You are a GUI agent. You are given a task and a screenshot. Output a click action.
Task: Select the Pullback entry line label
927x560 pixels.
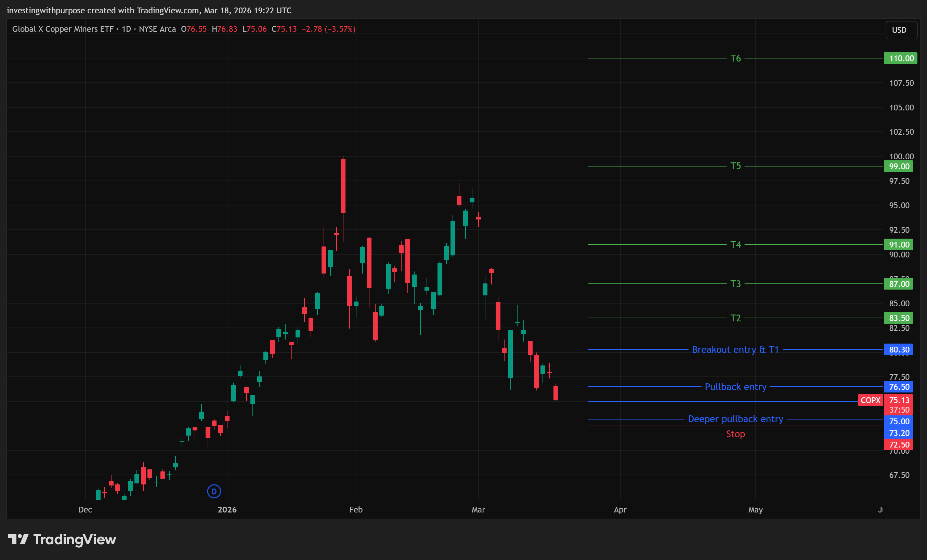click(x=735, y=387)
